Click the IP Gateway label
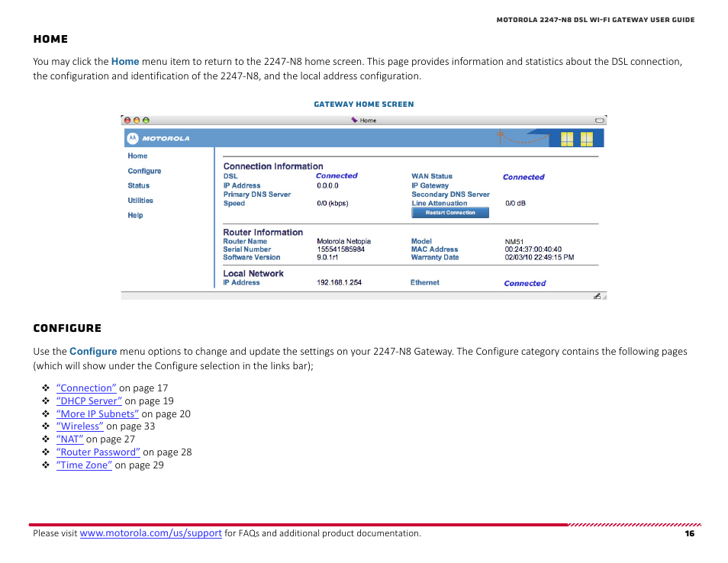The height and width of the screenshot is (563, 728). tap(430, 185)
